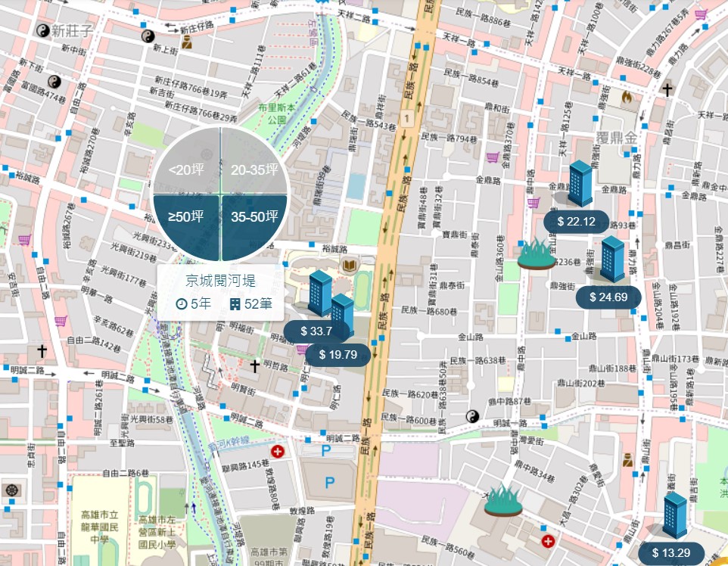Open the $ 24.69 price label
728x566 pixels.
(x=608, y=297)
